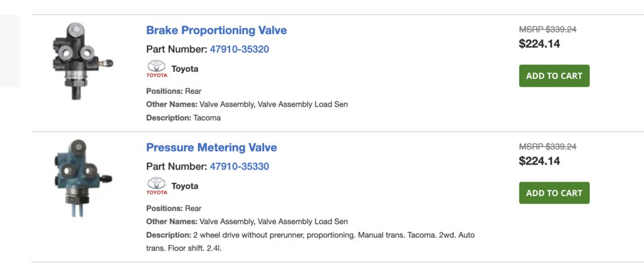
Task: Add the Brake Proportioning Valve to cart
Action: click(554, 76)
